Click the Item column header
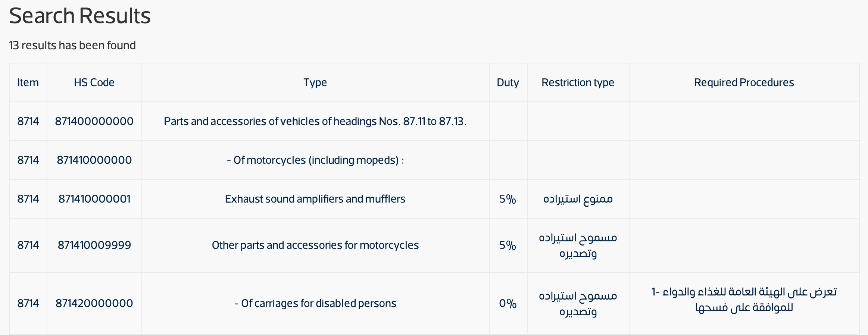The height and width of the screenshot is (335, 868). pyautogui.click(x=28, y=82)
